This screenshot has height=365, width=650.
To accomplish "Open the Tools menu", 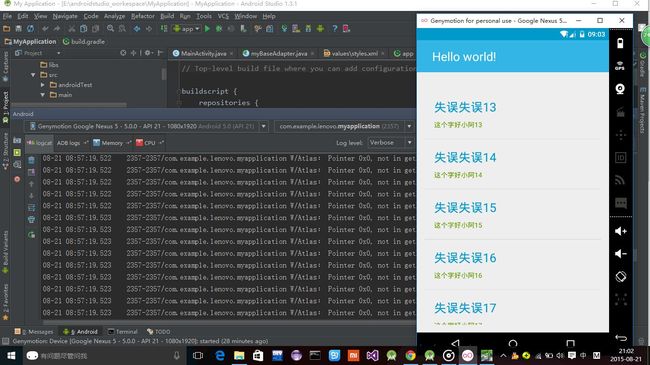I will pyautogui.click(x=204, y=16).
